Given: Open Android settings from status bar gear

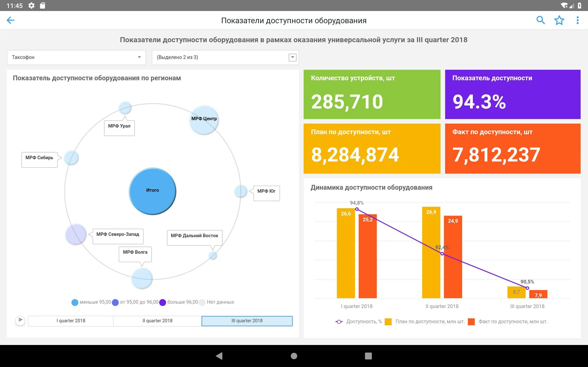Looking at the screenshot, I should pos(32,5).
